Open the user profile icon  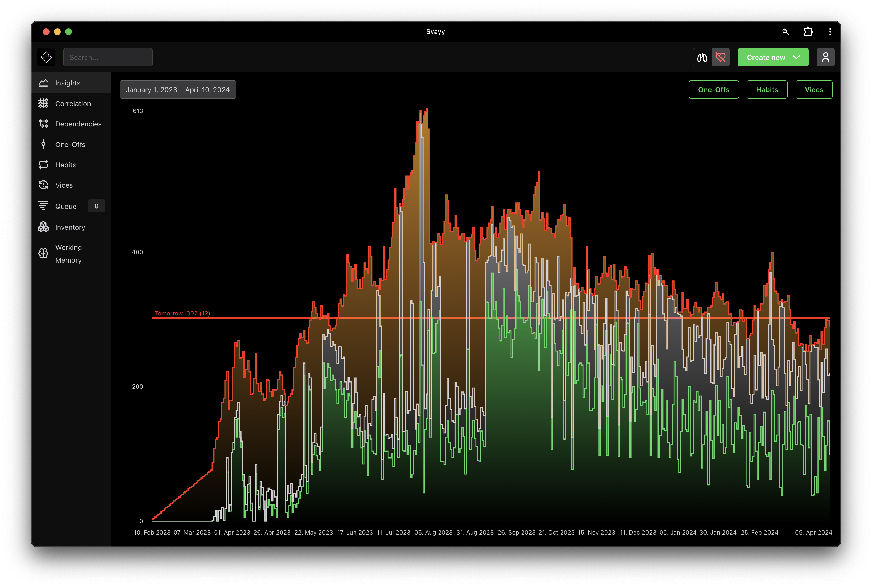tap(825, 57)
